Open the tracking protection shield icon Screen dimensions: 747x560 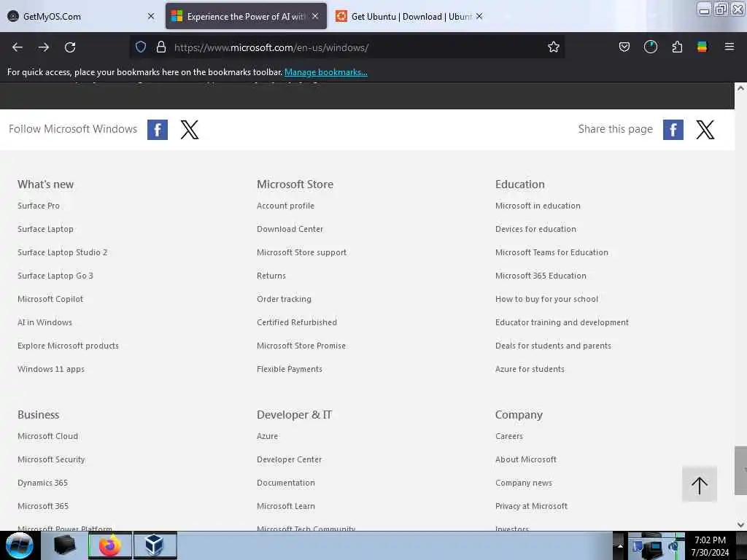tap(141, 47)
